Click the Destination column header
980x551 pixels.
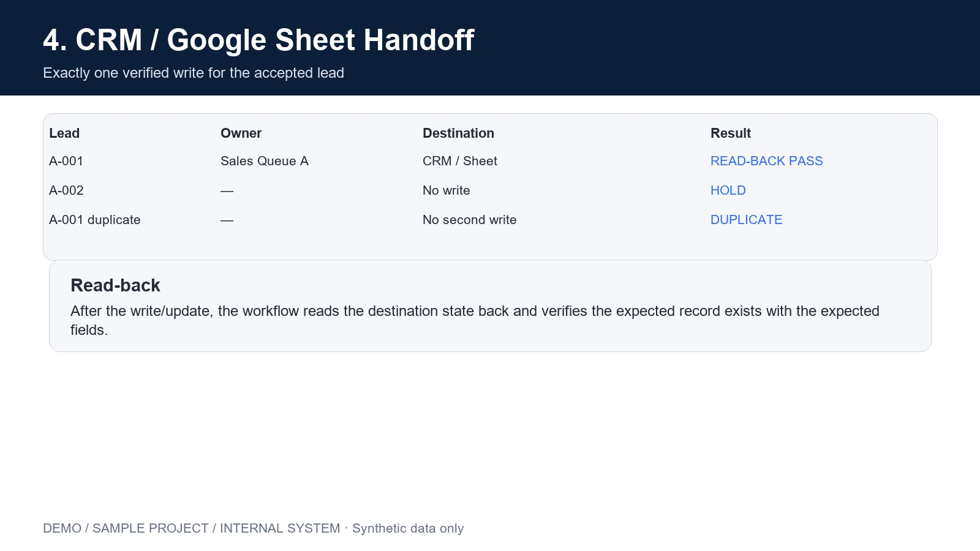tap(458, 133)
